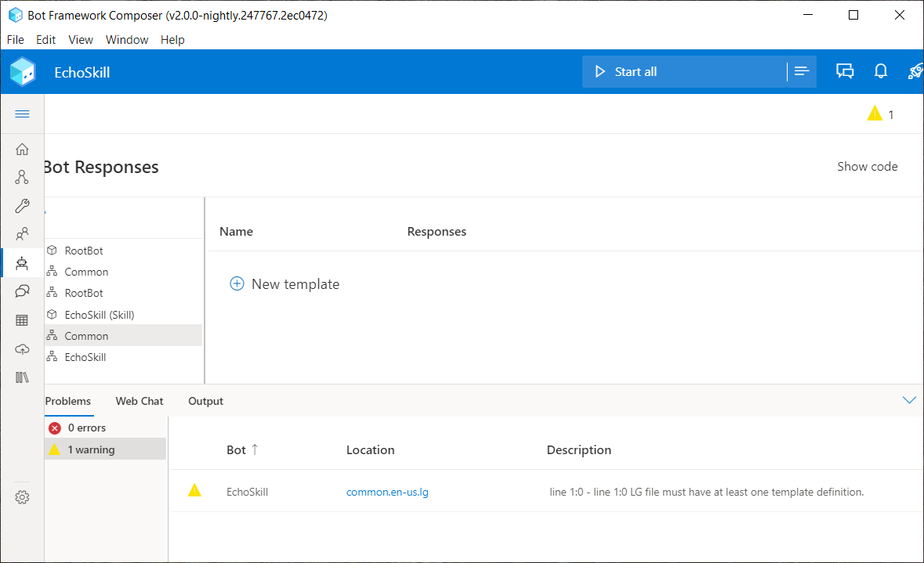
Task: Open the Knowledge Base grid icon
Action: (x=22, y=319)
